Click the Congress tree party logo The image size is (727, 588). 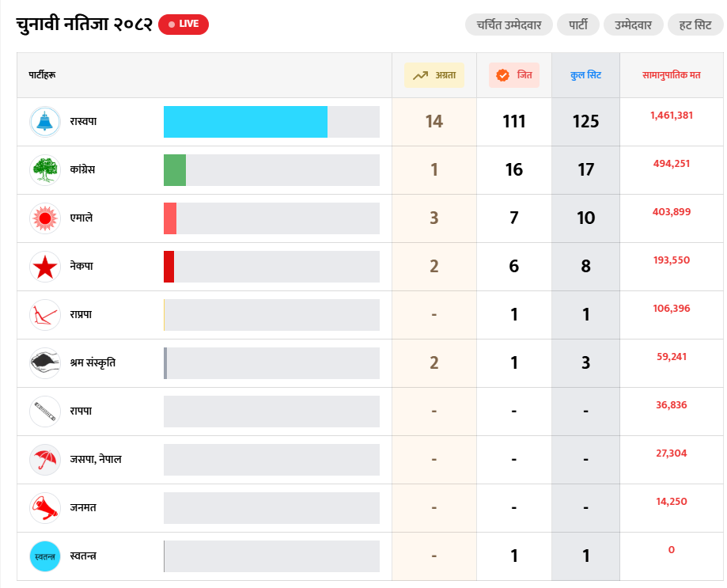tap(45, 170)
